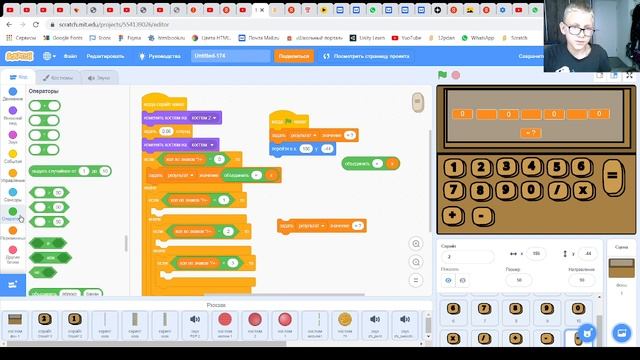Open the костюм 2 dropdown in purple block
This screenshot has height=360, width=640.
click(204, 118)
